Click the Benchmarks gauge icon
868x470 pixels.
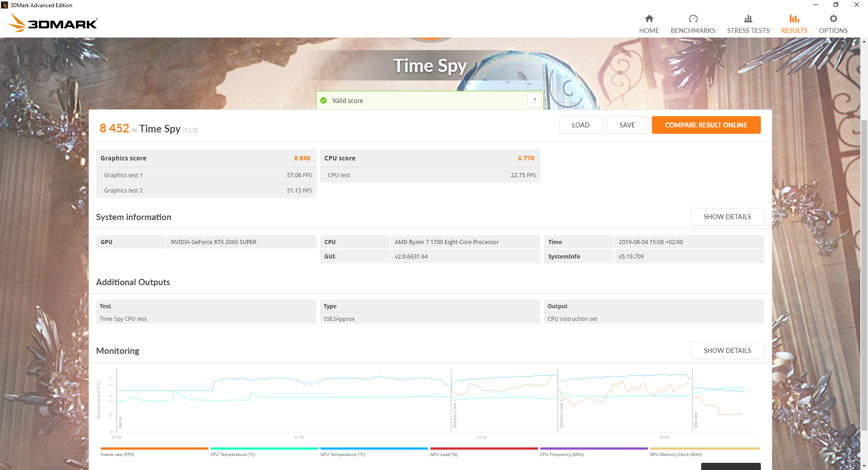pyautogui.click(x=693, y=19)
